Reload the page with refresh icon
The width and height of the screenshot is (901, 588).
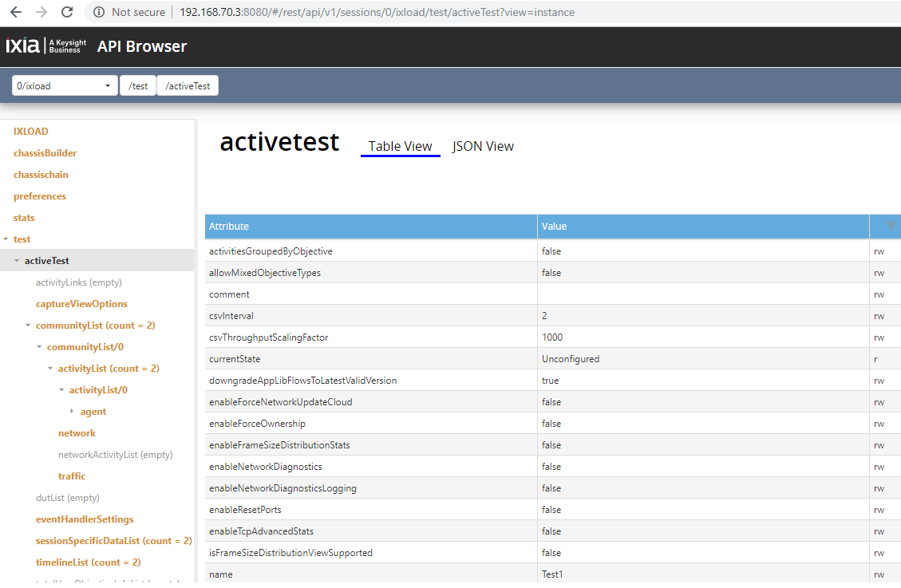[67, 13]
